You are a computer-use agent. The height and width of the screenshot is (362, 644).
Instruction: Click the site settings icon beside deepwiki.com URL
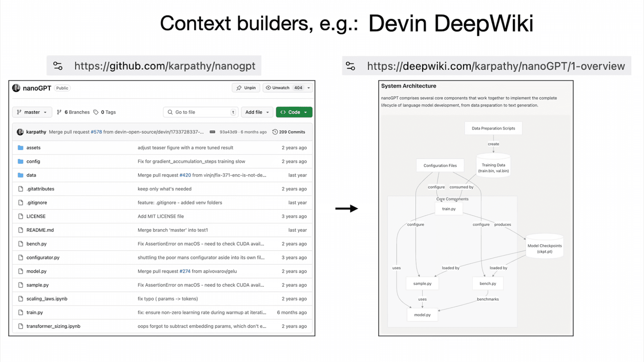350,66
